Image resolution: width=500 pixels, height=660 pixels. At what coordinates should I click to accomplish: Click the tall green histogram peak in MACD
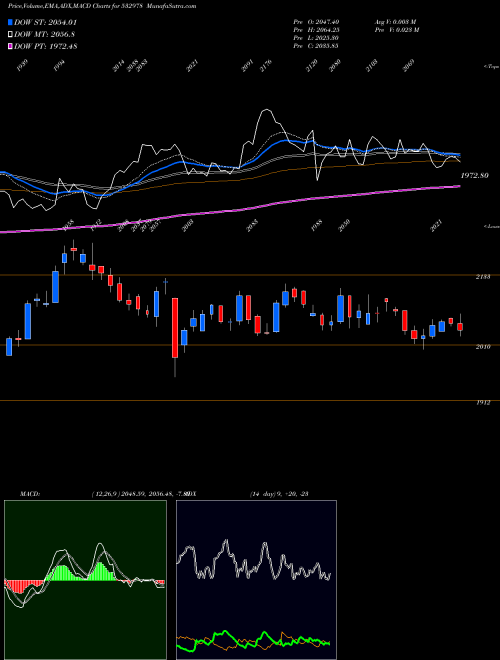coord(100,571)
